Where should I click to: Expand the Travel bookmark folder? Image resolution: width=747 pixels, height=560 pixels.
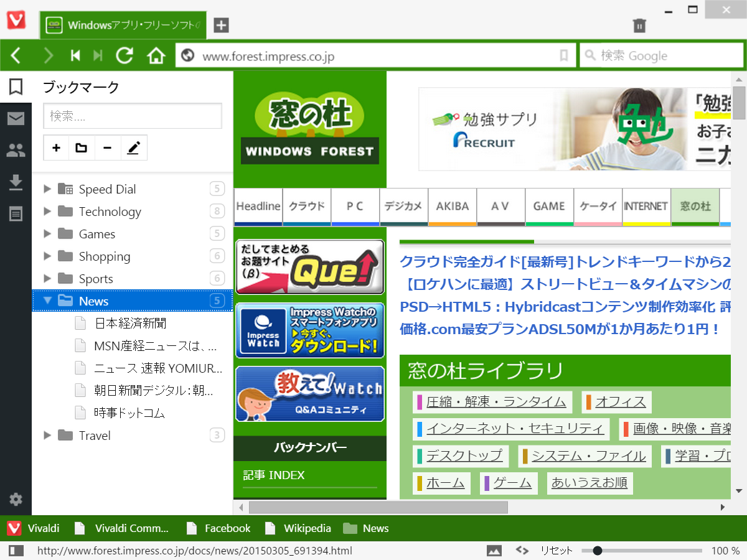(x=47, y=435)
